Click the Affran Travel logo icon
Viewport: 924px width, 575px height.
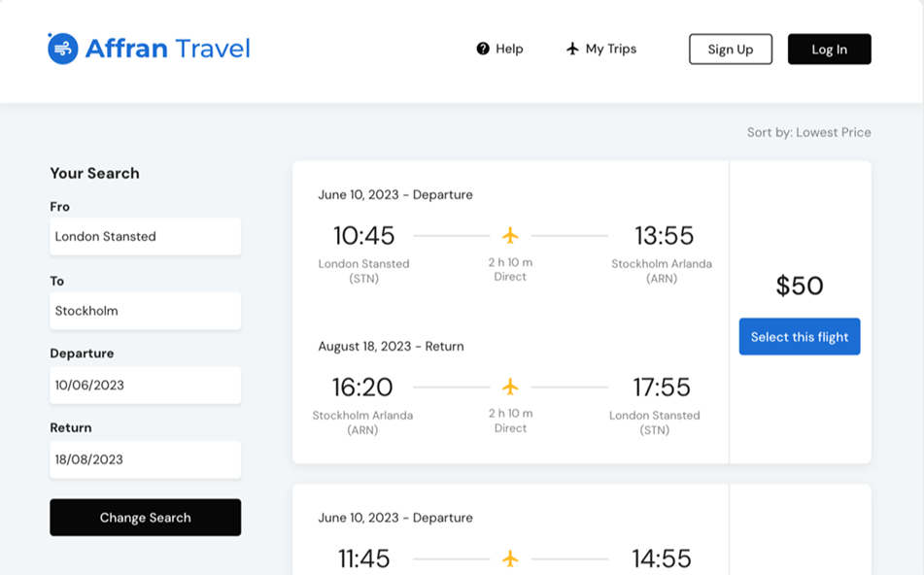[x=63, y=49]
